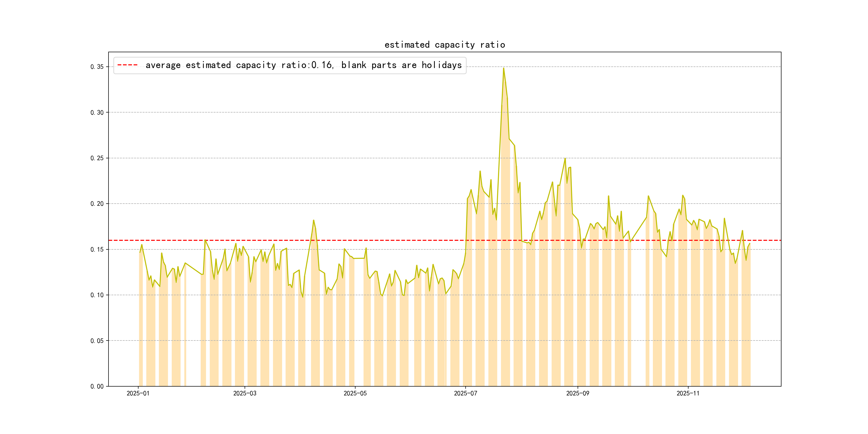Click the 0.00 y-axis tick label
The image size is (868, 434).
coord(97,386)
